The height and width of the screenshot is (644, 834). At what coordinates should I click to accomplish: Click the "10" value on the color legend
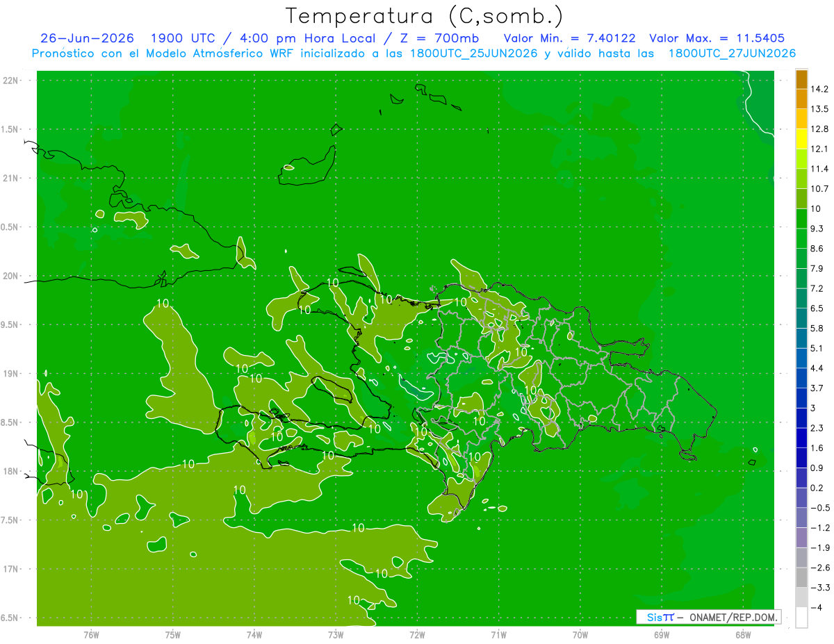[817, 209]
